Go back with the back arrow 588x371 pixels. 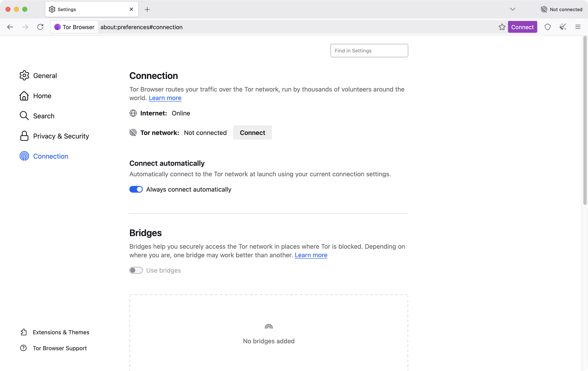(10, 27)
